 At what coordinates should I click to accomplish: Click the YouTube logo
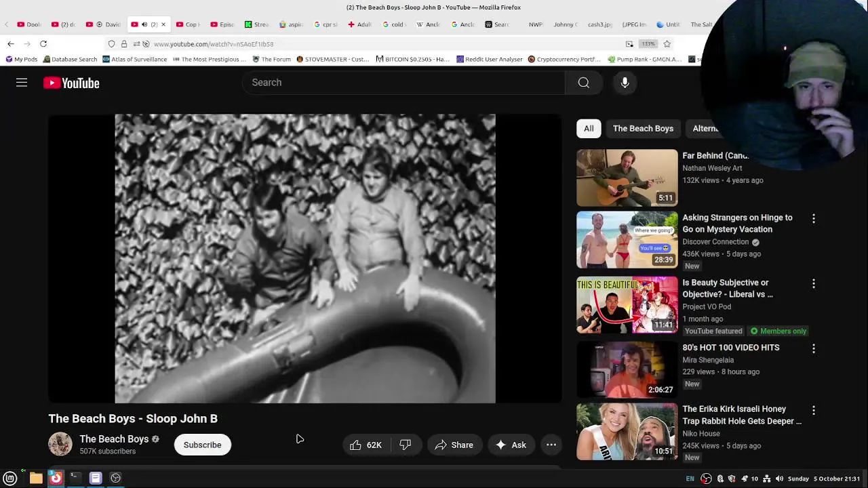tap(71, 83)
